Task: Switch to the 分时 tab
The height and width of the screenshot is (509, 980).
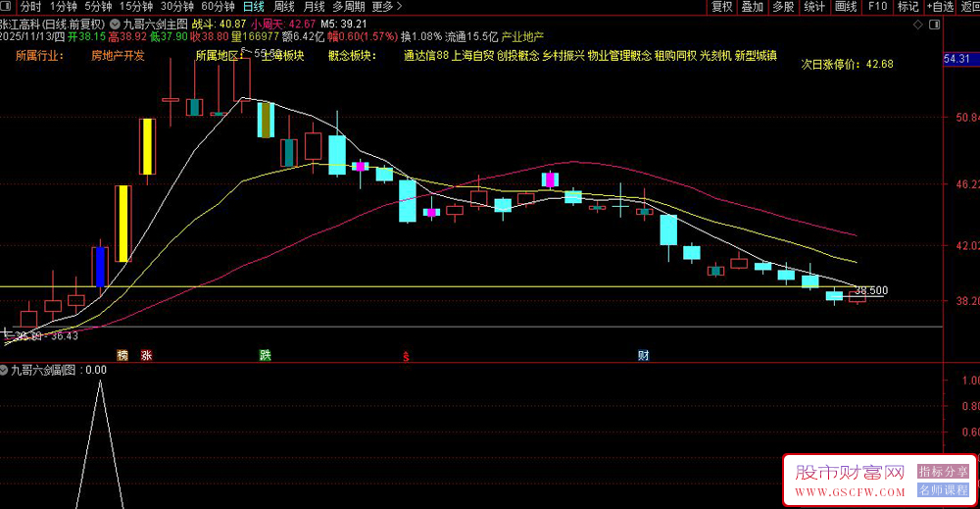Action: 30,6
